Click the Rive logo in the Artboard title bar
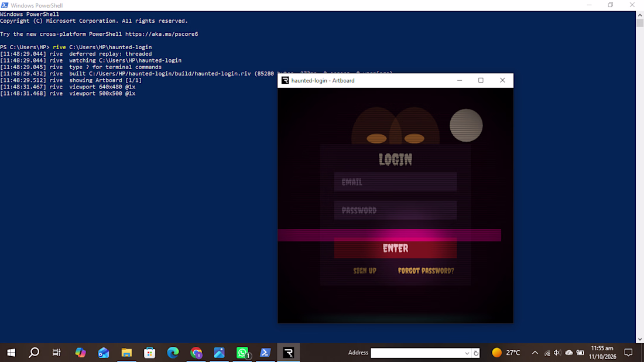 (285, 80)
